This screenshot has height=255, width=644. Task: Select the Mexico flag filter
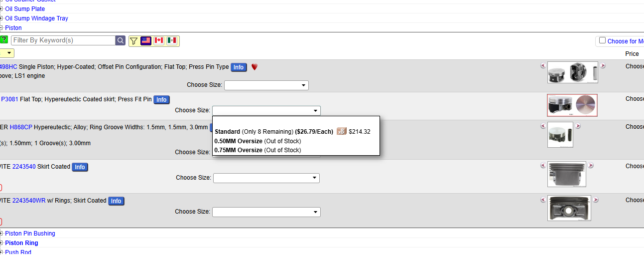[172, 40]
